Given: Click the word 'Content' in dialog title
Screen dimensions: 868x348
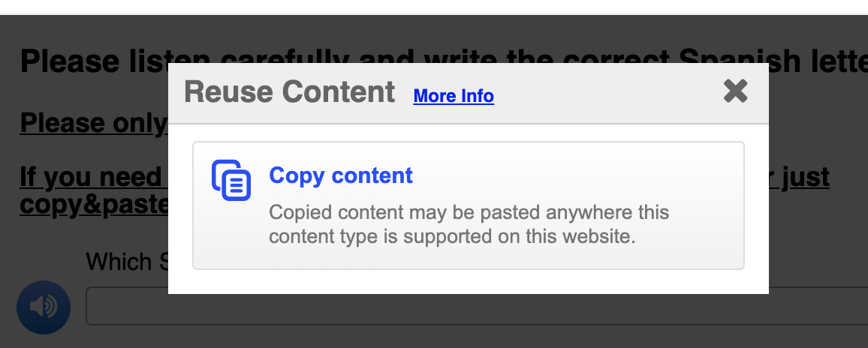Looking at the screenshot, I should [x=338, y=91].
